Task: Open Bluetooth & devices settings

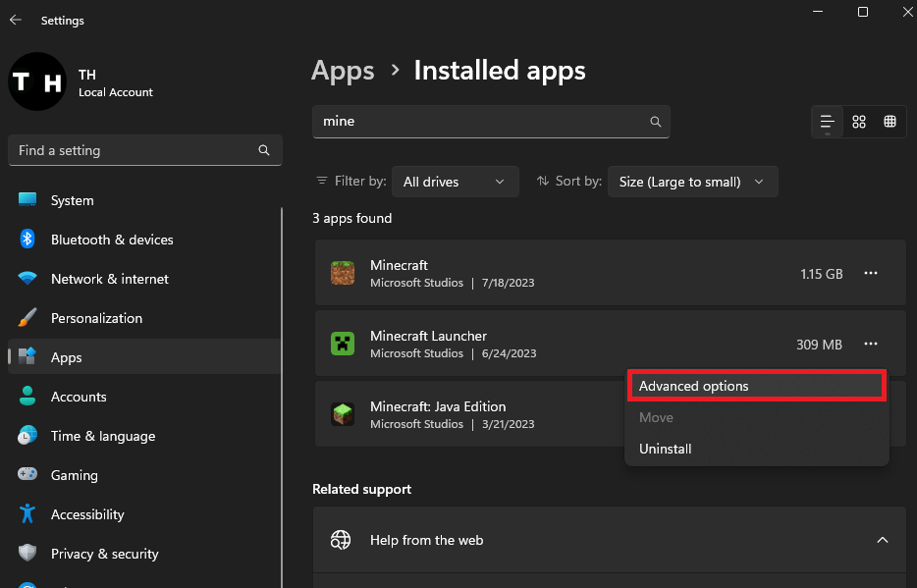Action: 144,240
